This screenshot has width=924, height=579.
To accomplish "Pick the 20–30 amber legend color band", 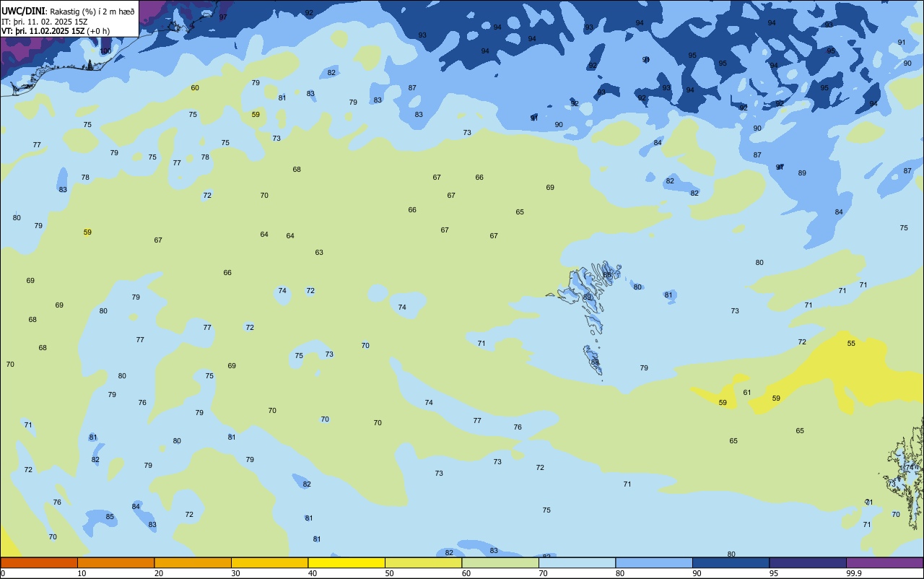I will click(x=193, y=562).
